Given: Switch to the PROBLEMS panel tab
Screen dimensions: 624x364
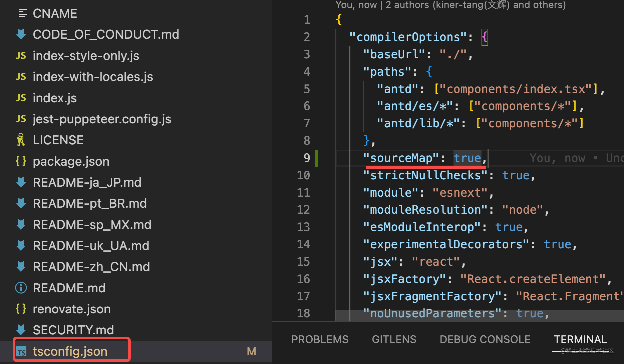Looking at the screenshot, I should [320, 339].
